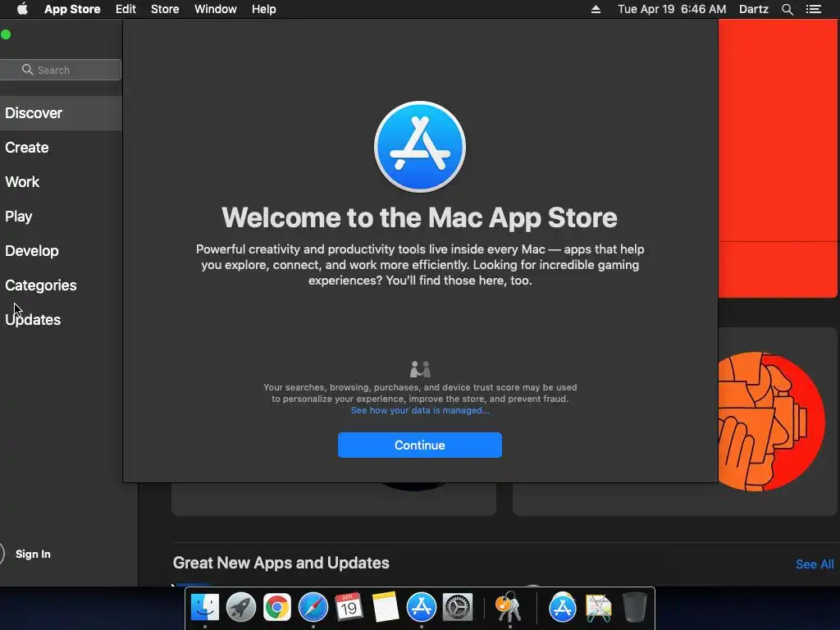Open the mail envelope document icon in Dock

click(598, 608)
